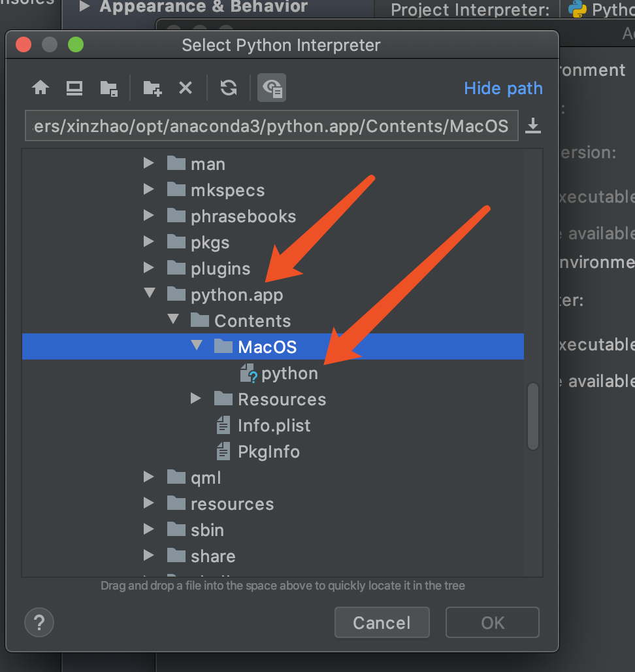Click the Info.plist document icon

(x=223, y=425)
